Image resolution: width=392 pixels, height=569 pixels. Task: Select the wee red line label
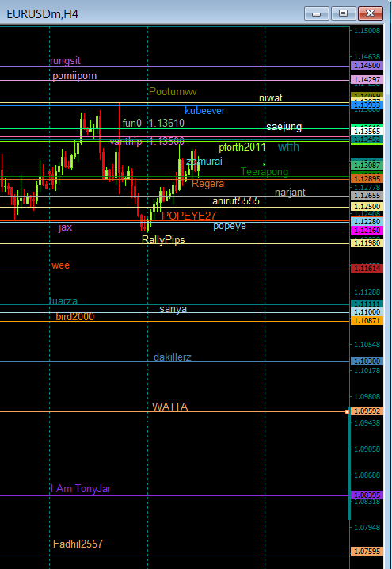point(60,265)
